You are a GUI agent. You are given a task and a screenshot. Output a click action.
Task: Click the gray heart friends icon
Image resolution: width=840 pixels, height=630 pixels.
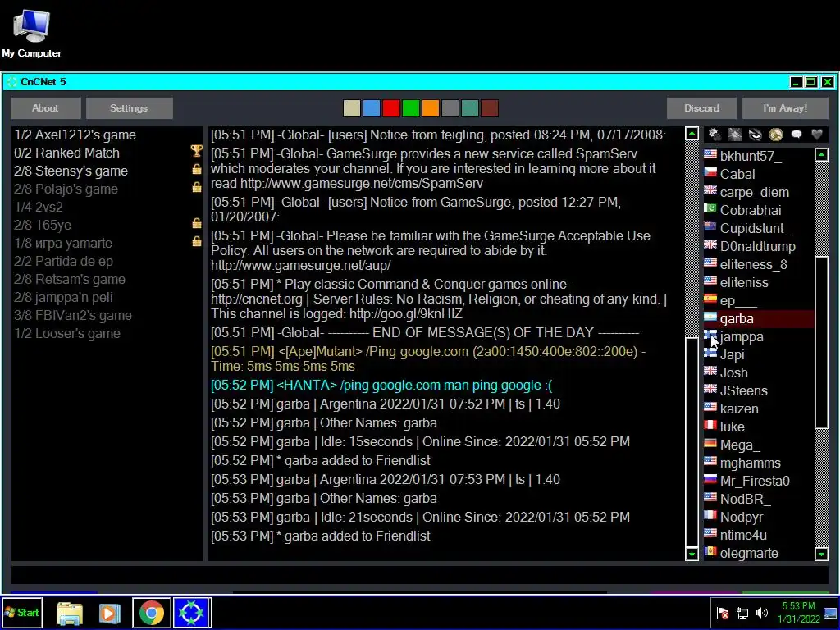click(817, 135)
